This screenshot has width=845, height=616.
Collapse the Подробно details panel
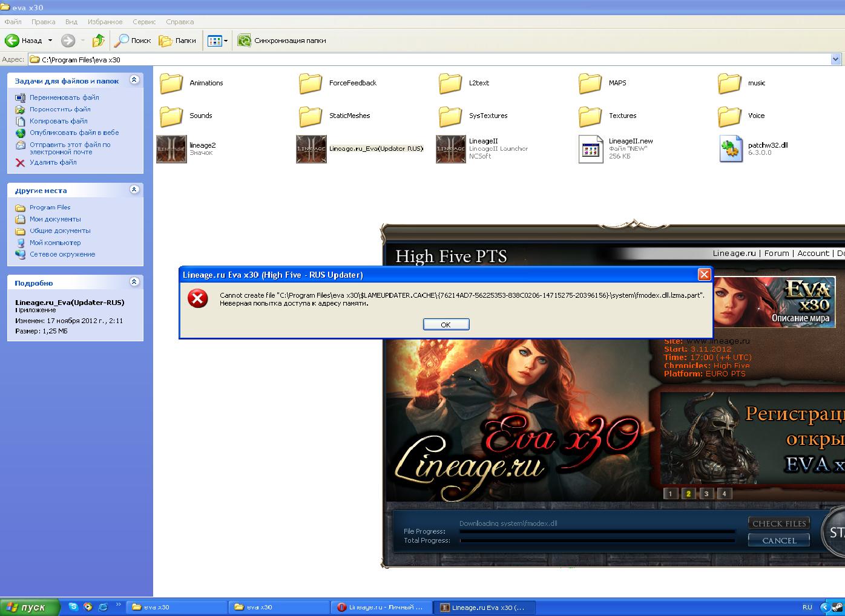click(134, 282)
